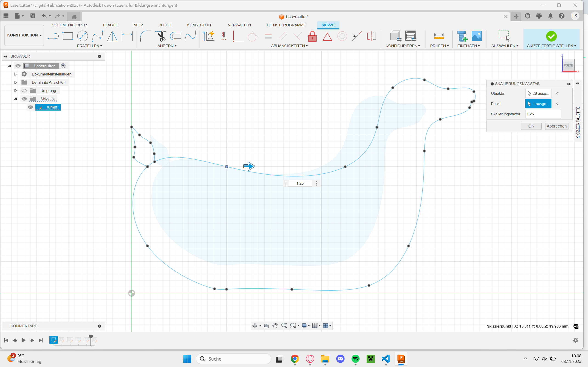Select the center diameter Circle tool

click(82, 36)
